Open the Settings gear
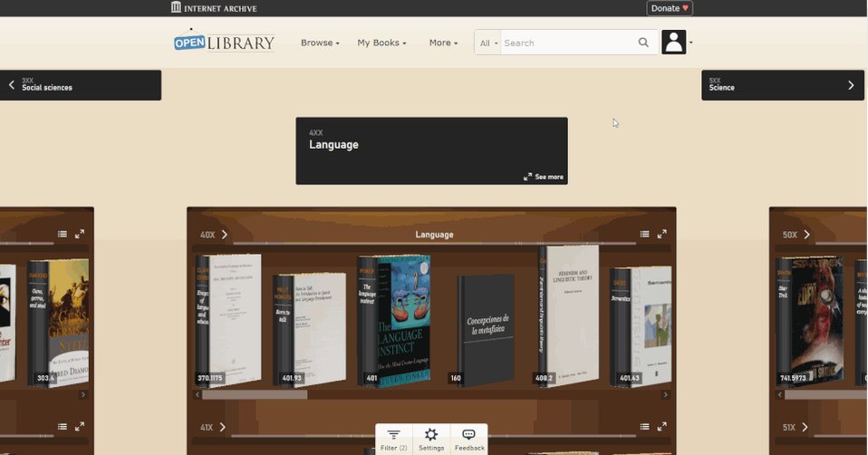868x455 pixels. pos(431,440)
